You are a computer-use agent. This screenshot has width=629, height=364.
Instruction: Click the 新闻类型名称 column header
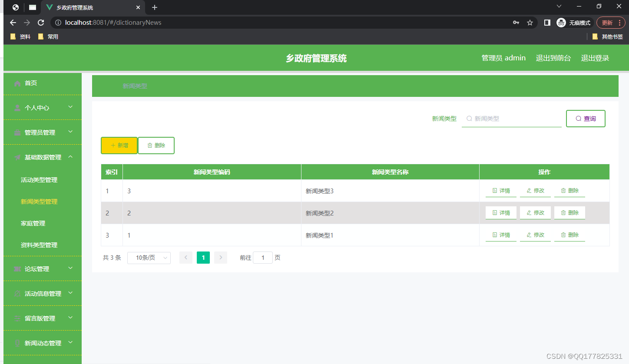[x=390, y=172]
